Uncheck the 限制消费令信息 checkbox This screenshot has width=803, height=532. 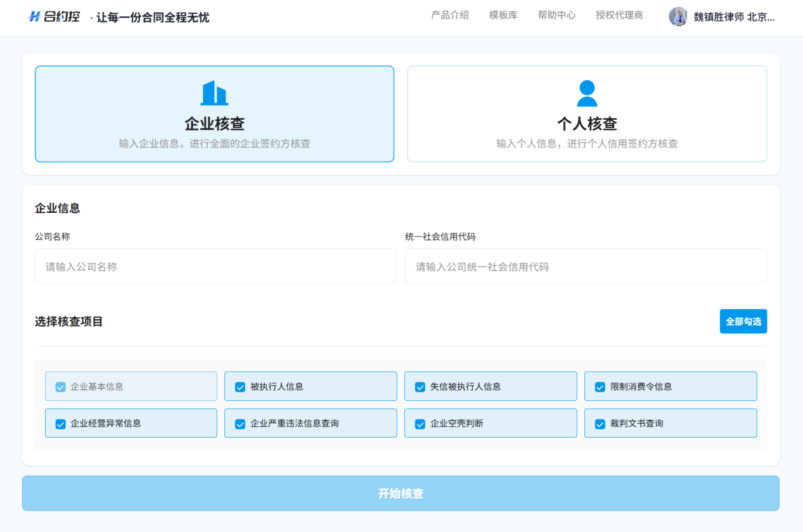tap(600, 386)
